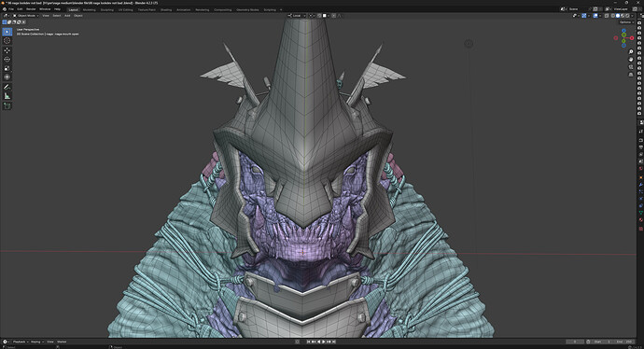
Task: Switch to rendered viewport shading
Action: tap(627, 16)
